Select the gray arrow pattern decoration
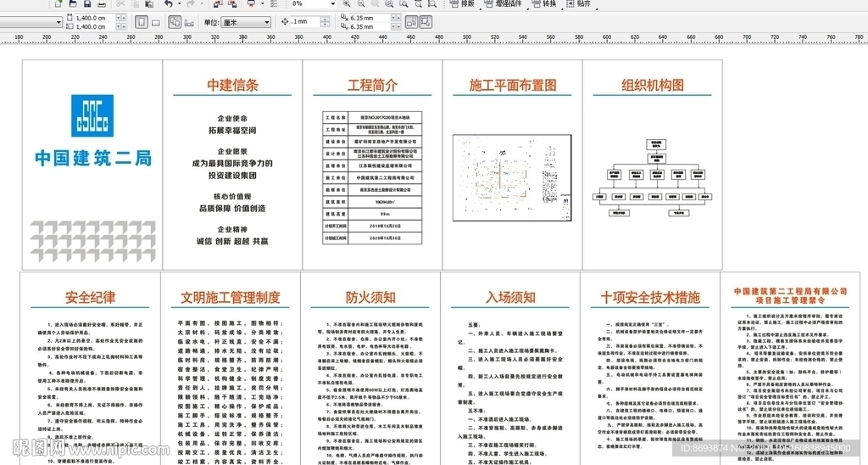The width and height of the screenshot is (868, 465). (x=92, y=241)
